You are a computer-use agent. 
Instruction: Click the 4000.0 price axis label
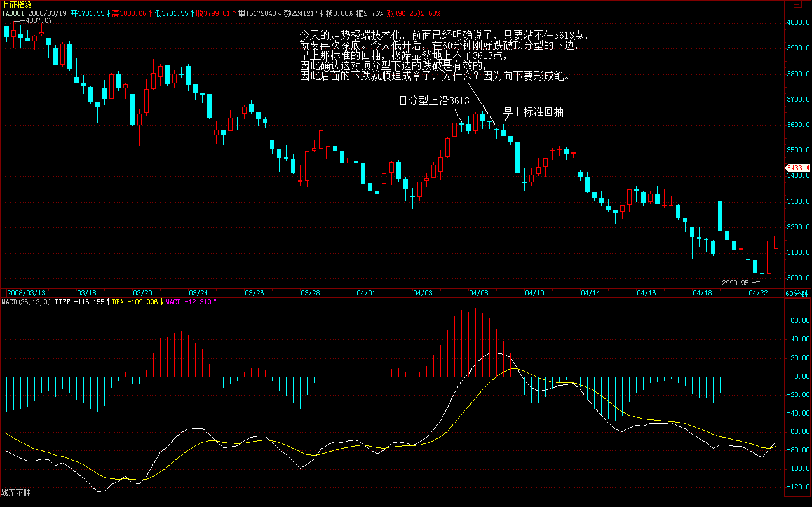tap(798, 22)
